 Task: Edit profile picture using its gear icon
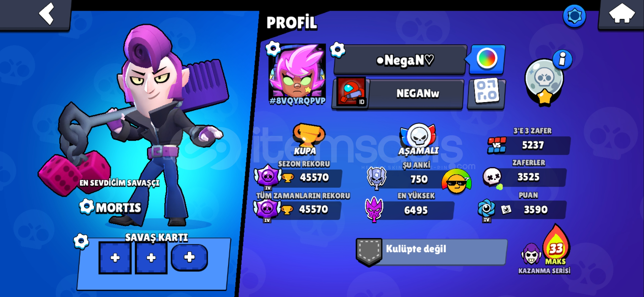[273, 49]
